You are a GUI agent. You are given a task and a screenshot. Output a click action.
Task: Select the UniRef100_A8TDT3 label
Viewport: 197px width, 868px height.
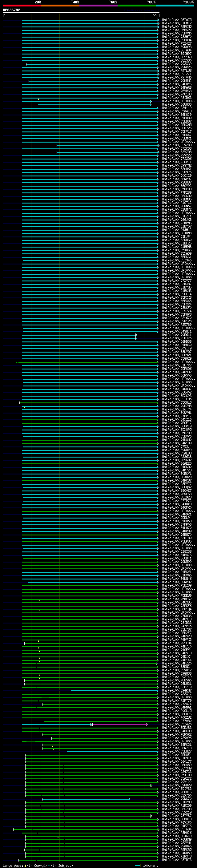click(x=176, y=860)
